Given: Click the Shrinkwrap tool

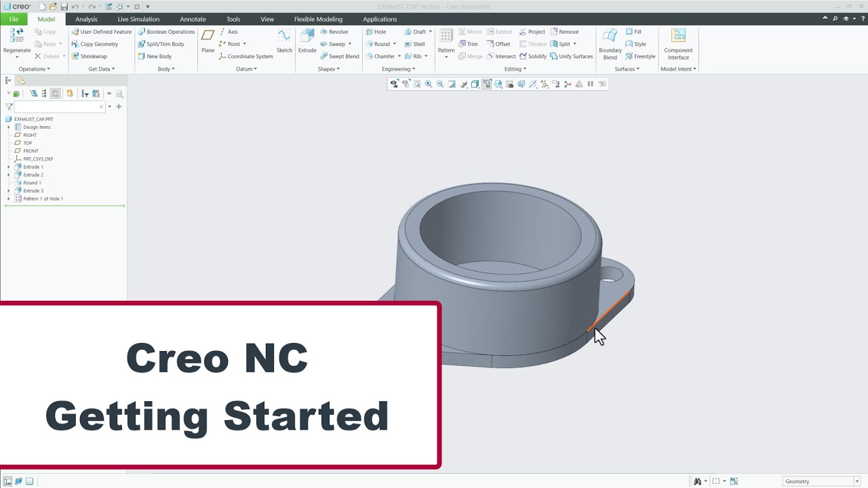Looking at the screenshot, I should point(89,56).
